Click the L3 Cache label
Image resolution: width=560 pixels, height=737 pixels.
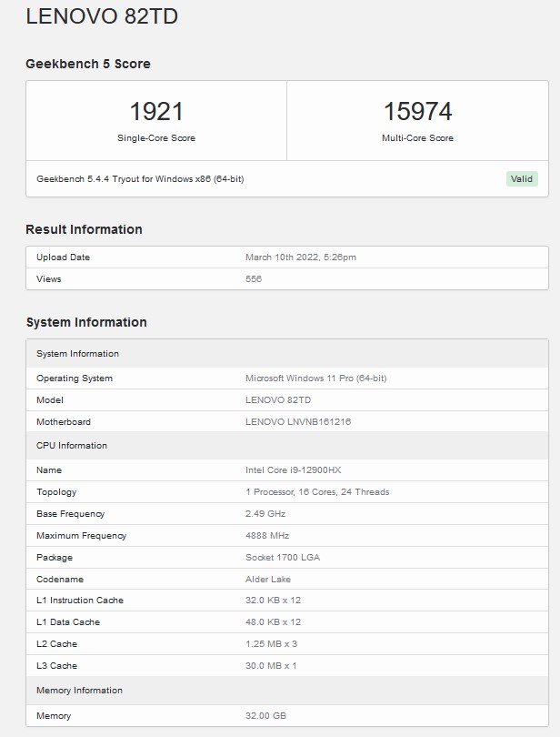(57, 666)
